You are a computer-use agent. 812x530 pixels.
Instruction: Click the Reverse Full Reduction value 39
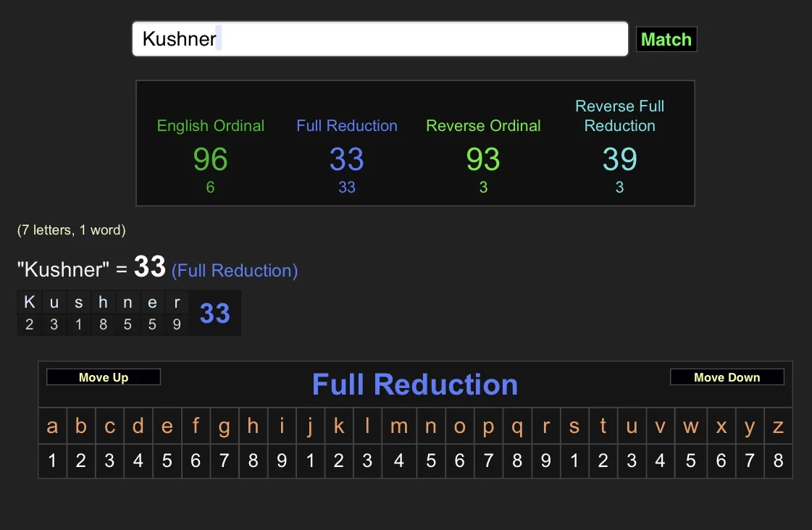(x=620, y=159)
